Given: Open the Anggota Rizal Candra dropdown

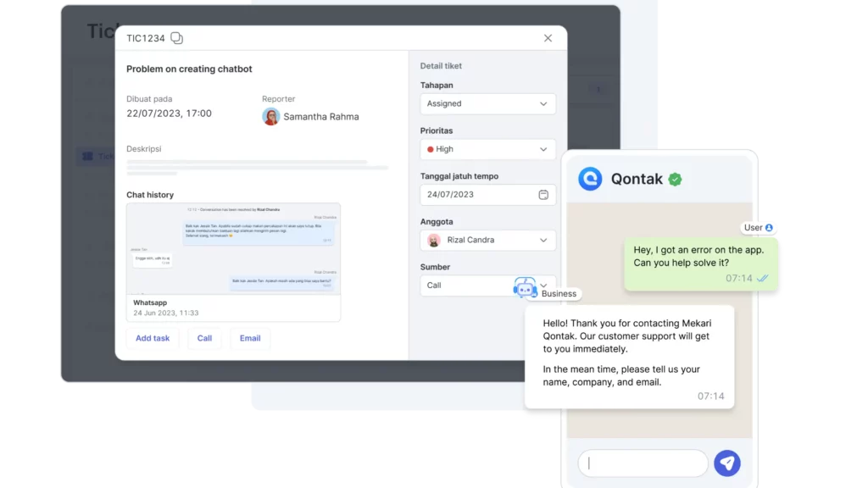Looking at the screenshot, I should pos(487,240).
